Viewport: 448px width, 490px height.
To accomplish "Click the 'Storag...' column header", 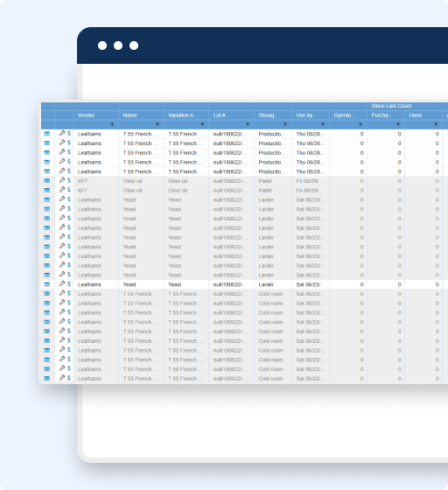I will pyautogui.click(x=269, y=115).
